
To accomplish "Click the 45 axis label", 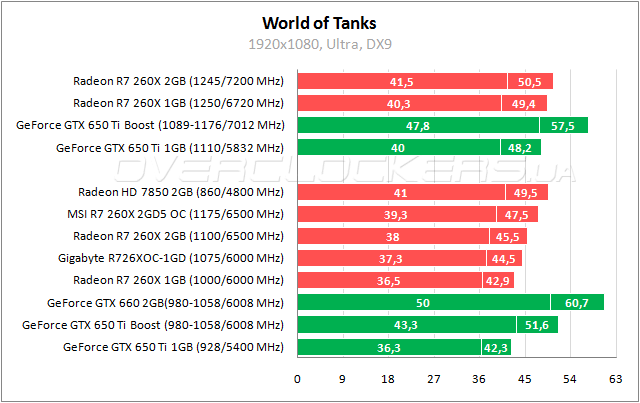I will 524,379.
